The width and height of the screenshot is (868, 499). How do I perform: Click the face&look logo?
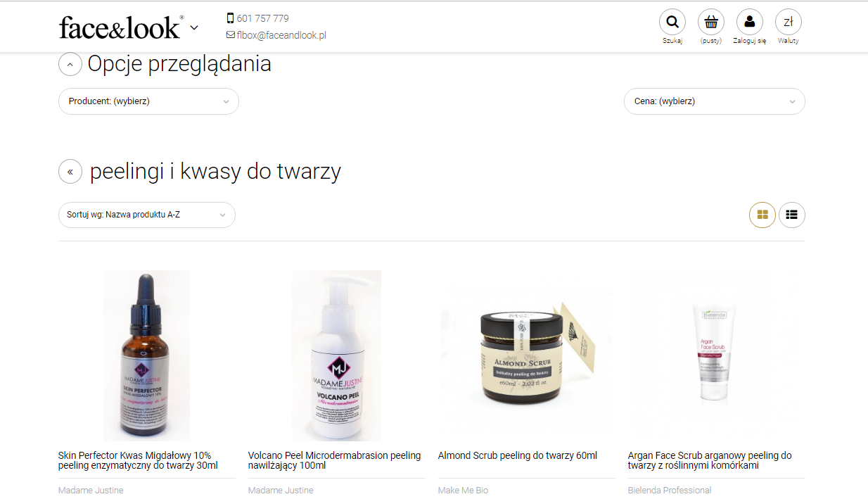coord(122,27)
